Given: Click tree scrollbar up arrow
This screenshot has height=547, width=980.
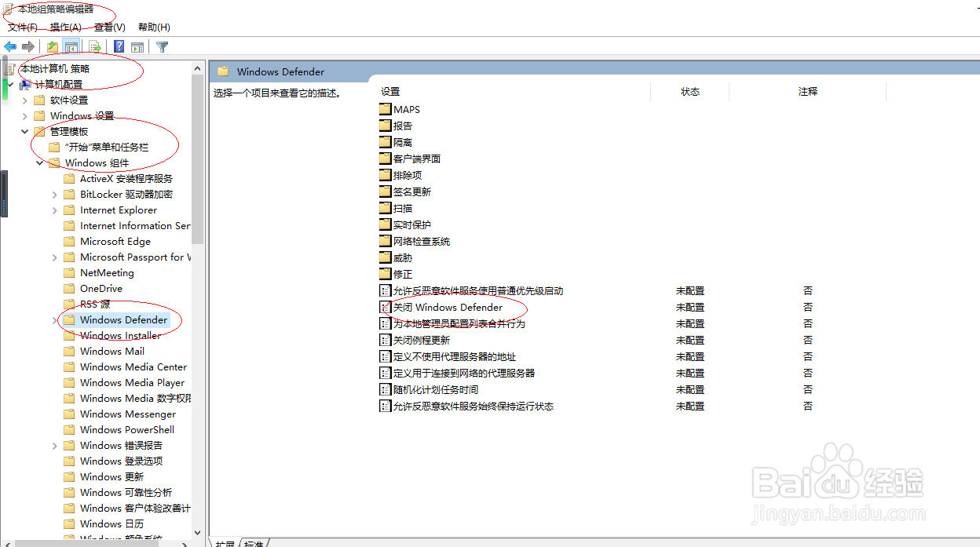Looking at the screenshot, I should tap(198, 68).
